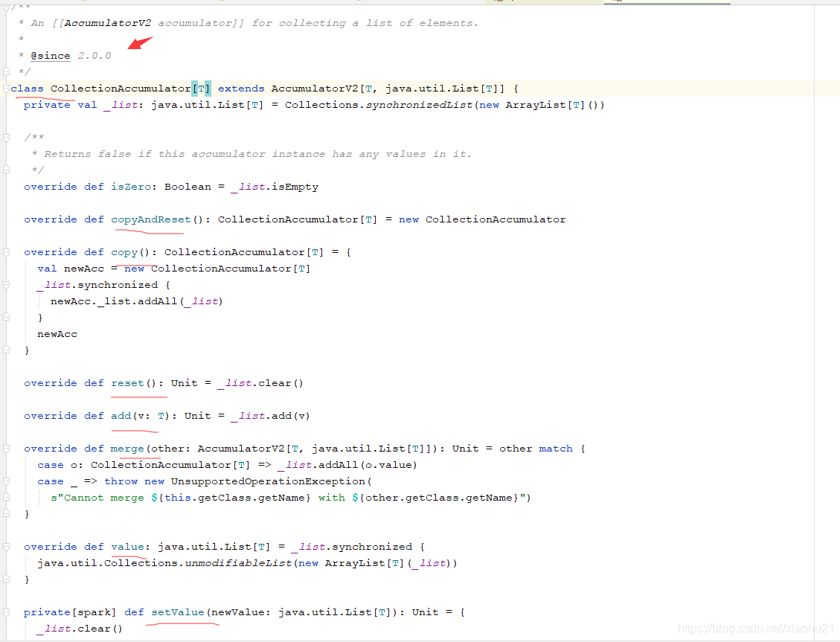
Task: Click 'synchronizedList' method call
Action: (x=420, y=105)
